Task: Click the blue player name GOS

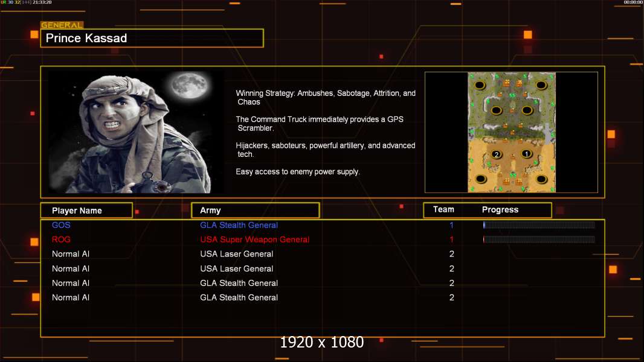Action: click(61, 225)
